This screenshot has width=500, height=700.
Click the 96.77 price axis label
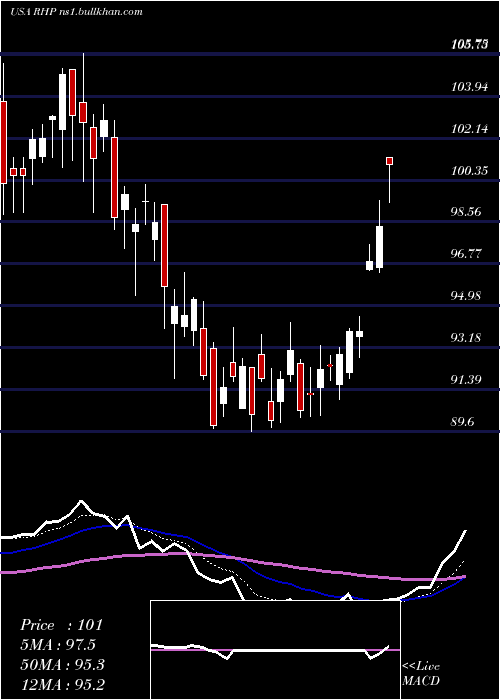466,254
